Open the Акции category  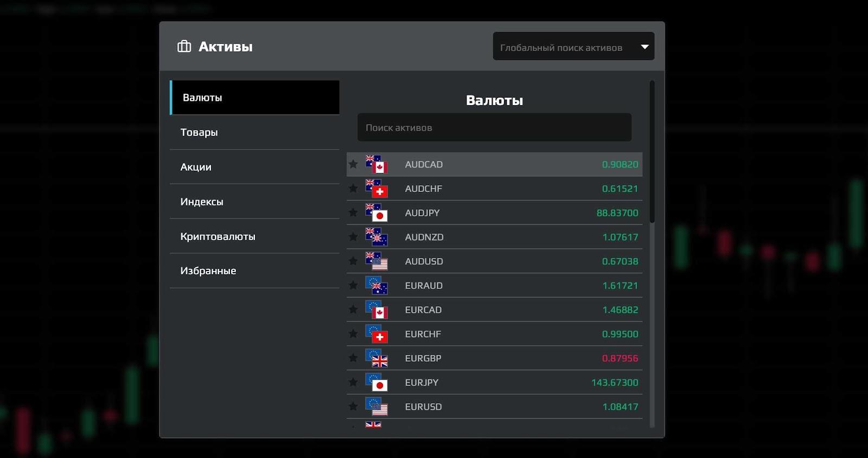254,167
